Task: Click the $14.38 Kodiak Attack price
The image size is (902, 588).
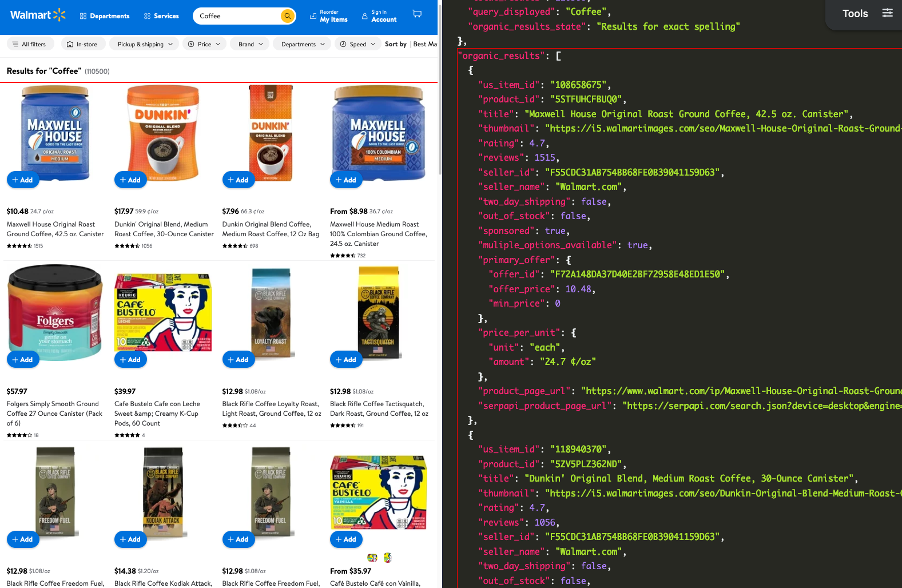Action: (x=125, y=571)
